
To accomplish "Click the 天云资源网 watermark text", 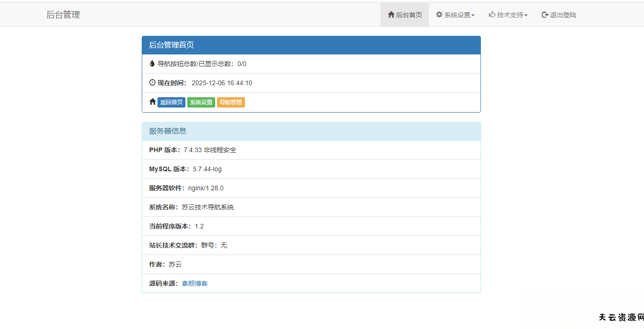I will (621, 317).
